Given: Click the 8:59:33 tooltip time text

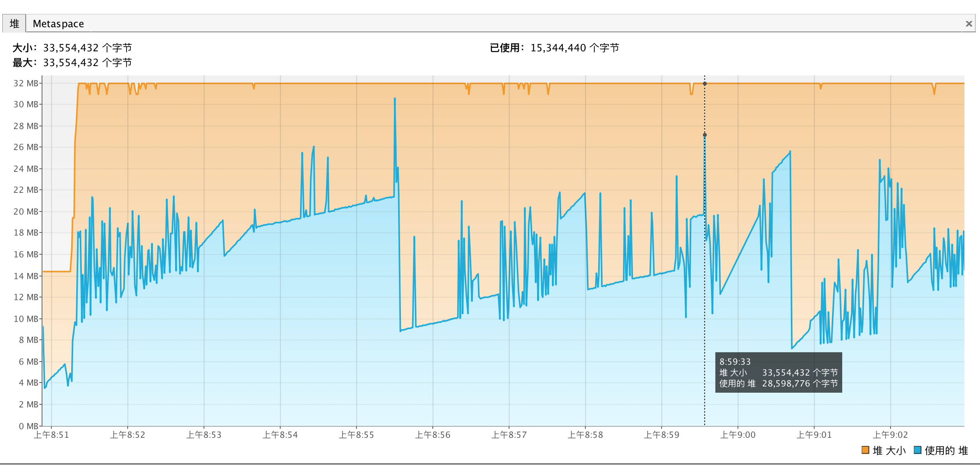Looking at the screenshot, I should (735, 362).
